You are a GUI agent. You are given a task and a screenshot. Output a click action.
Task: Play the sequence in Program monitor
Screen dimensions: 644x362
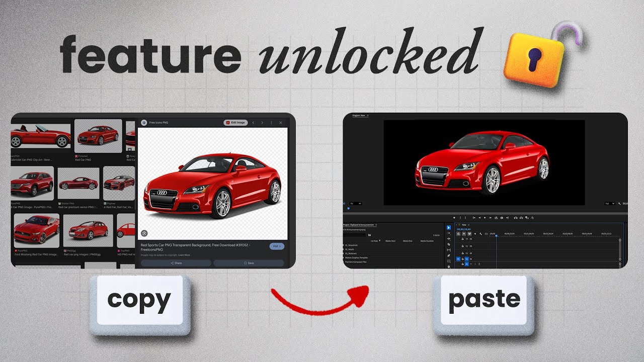point(484,218)
